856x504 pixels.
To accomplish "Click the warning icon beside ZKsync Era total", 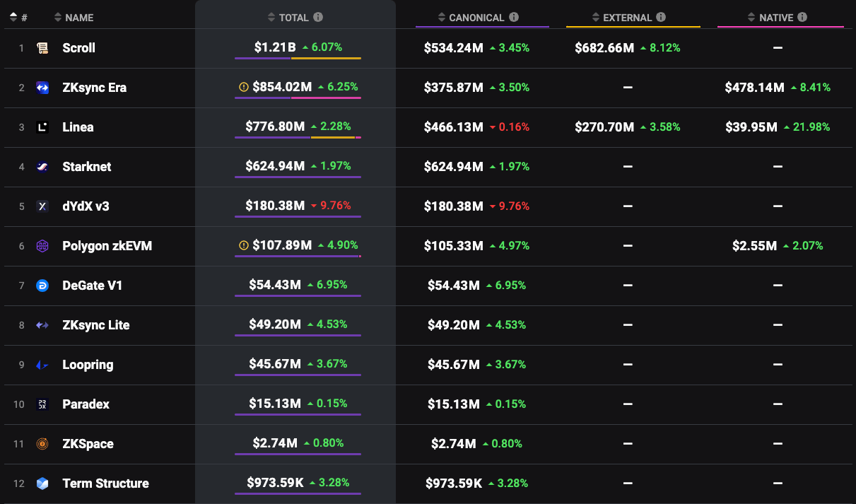I will pyautogui.click(x=244, y=88).
